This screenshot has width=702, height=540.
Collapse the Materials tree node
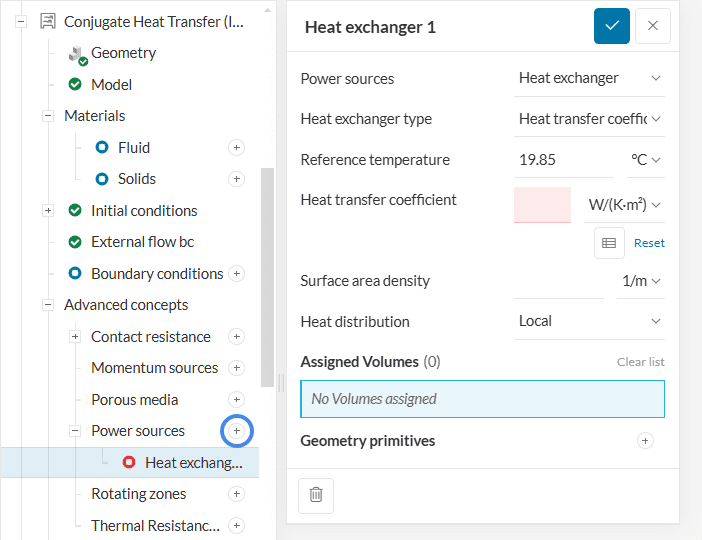click(47, 116)
